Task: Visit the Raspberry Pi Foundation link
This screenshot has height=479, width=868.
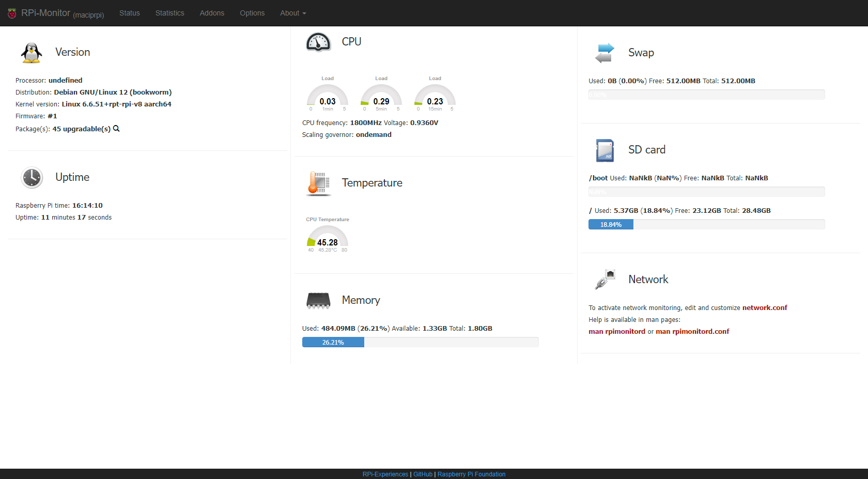Action: click(471, 474)
